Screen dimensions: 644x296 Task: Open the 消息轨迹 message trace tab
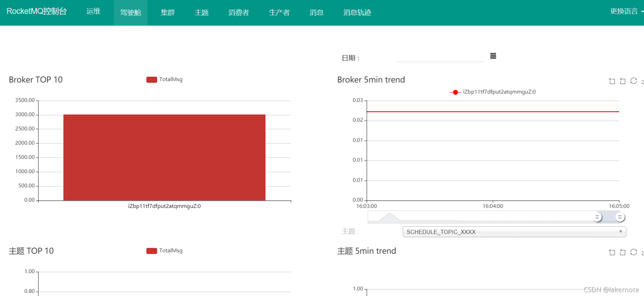(x=357, y=12)
